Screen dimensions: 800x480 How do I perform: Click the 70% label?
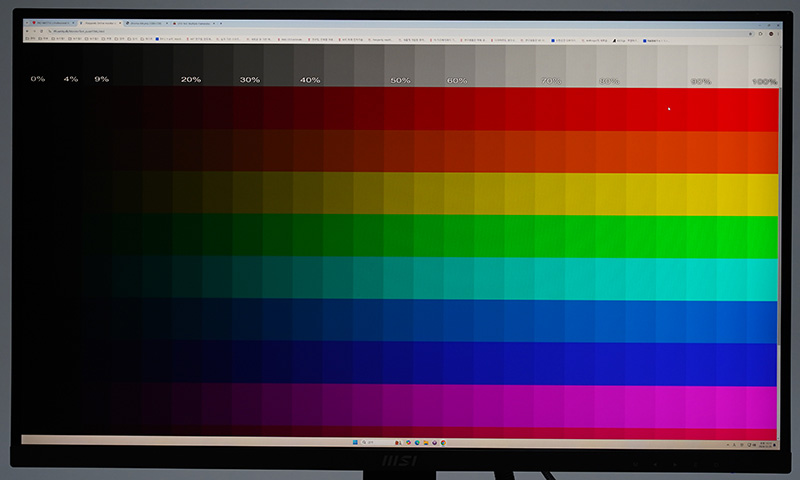coord(551,81)
